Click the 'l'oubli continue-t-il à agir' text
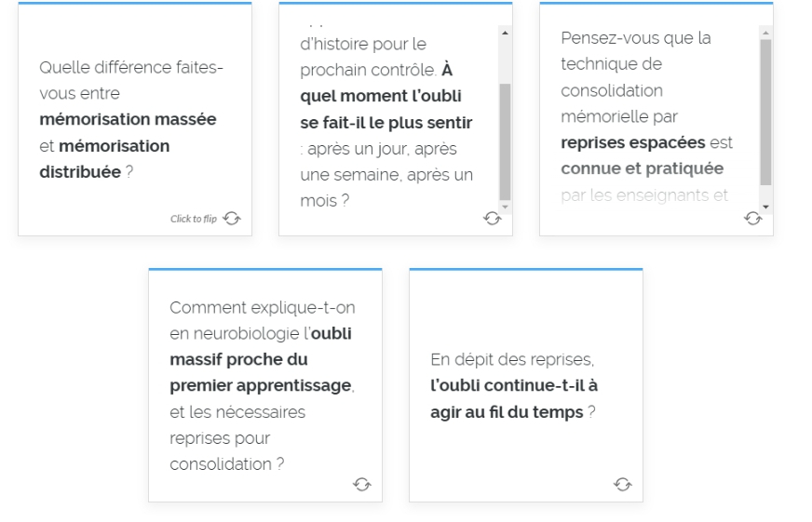812x522 pixels. click(514, 398)
